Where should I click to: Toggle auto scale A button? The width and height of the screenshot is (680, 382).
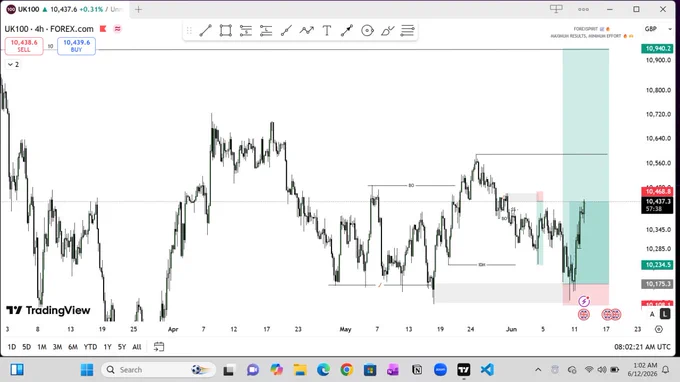pos(652,314)
